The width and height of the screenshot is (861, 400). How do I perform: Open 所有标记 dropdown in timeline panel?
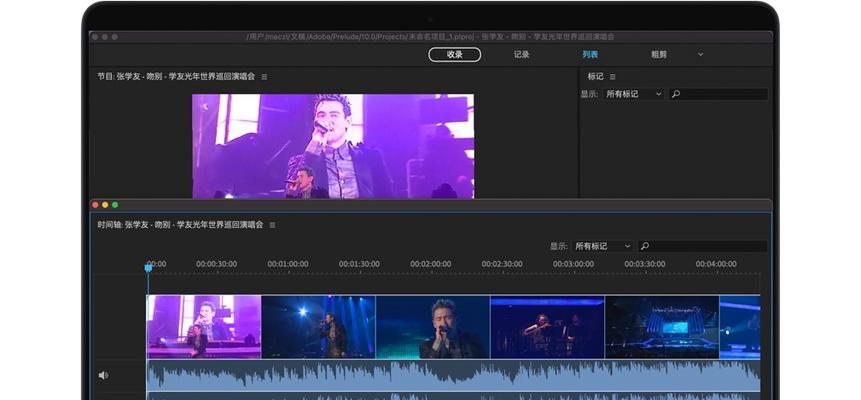[x=602, y=246]
